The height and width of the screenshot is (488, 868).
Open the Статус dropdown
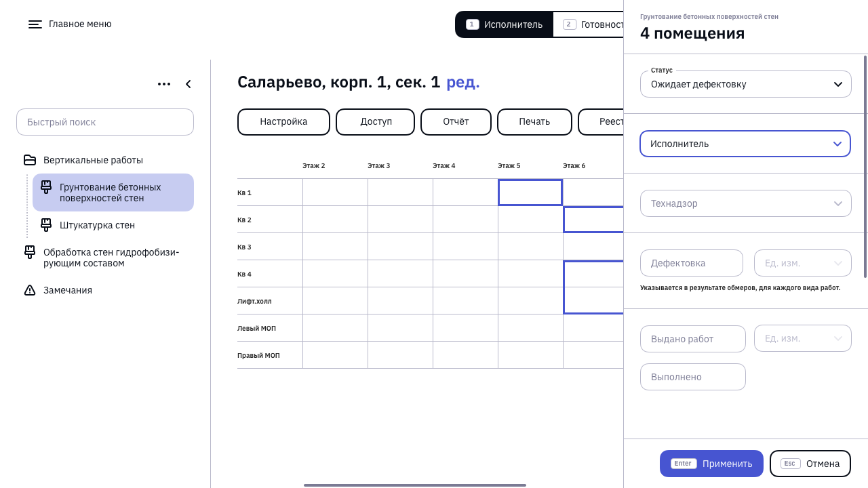pos(746,84)
